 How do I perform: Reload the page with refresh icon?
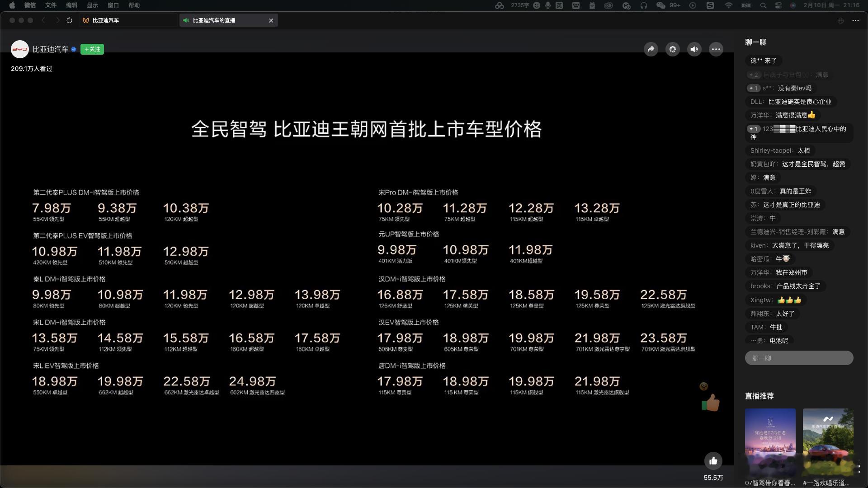pyautogui.click(x=69, y=20)
